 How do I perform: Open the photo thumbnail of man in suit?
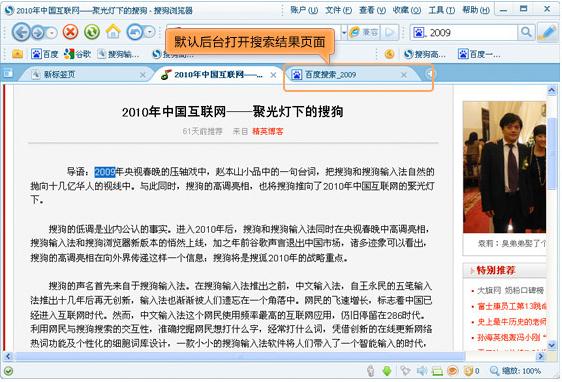click(x=504, y=167)
